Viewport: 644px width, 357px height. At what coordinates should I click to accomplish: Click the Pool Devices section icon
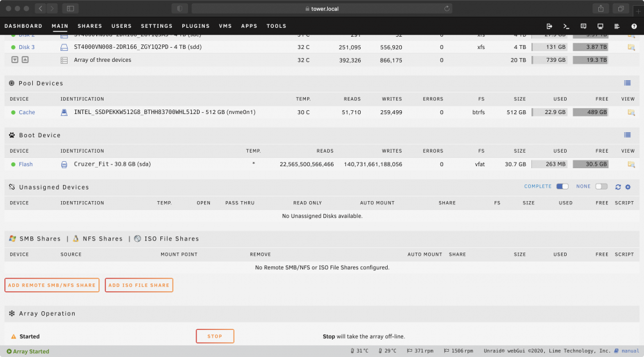point(12,83)
